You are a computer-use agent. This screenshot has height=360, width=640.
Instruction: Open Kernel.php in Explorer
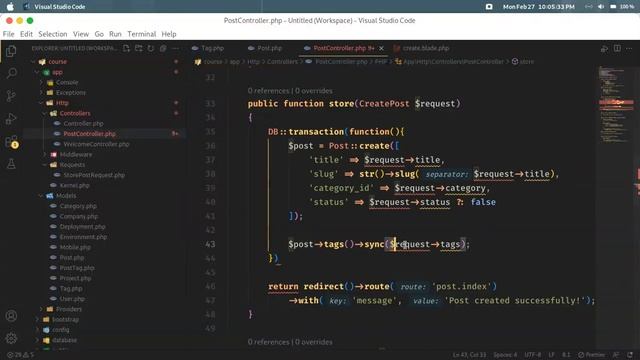pyautogui.click(x=74, y=185)
